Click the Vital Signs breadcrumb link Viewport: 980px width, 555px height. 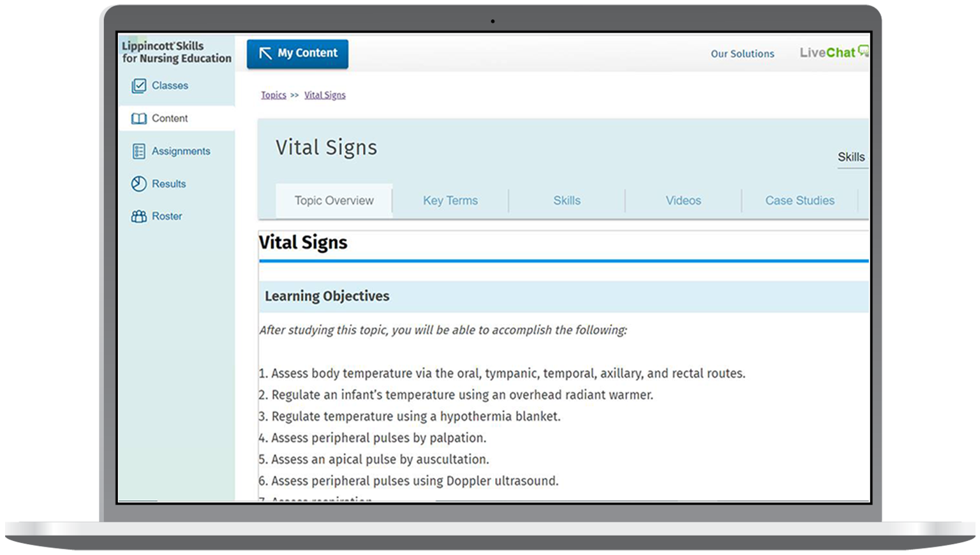pyautogui.click(x=325, y=95)
